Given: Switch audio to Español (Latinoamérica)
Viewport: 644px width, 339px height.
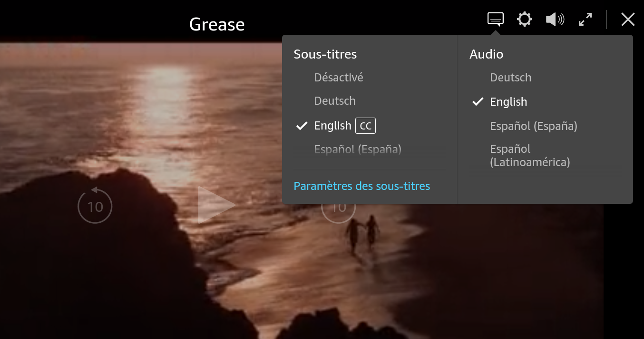Looking at the screenshot, I should click(x=530, y=156).
